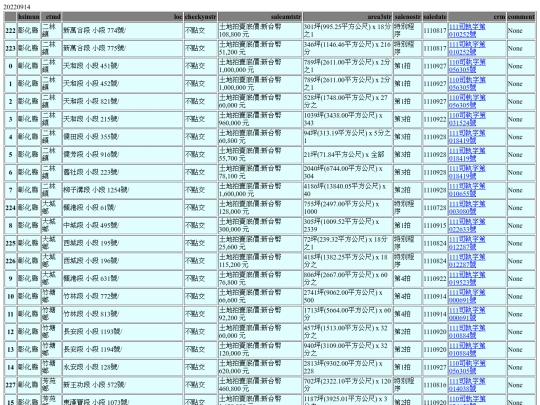Image resolution: width=540 pixels, height=405 pixels.
Task: Click the comment column header
Action: pos(521,17)
